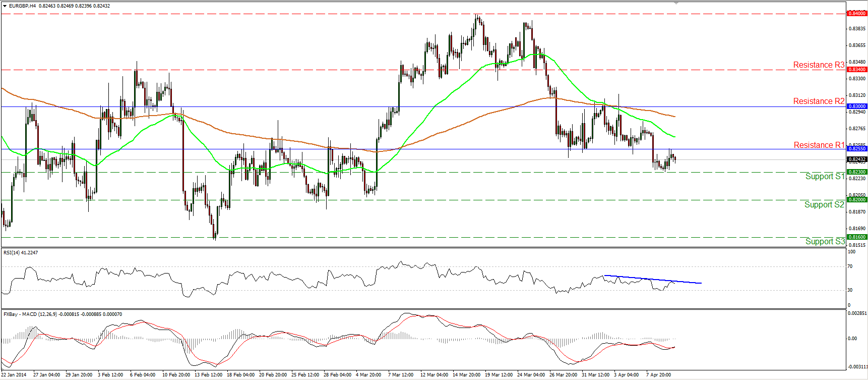This screenshot has width=868, height=380.
Task: Click the 3 Feb 12:00 date on time axis
Action: tap(110, 375)
